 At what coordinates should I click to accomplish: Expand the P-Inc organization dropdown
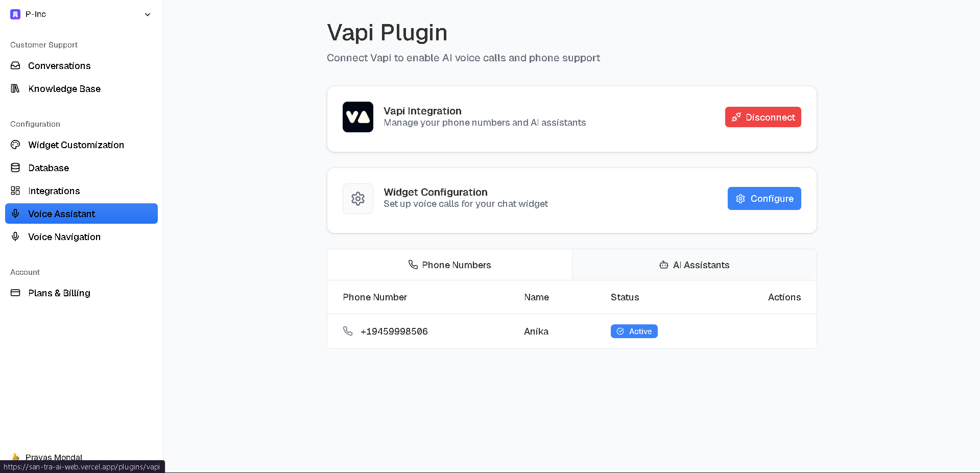click(x=147, y=14)
